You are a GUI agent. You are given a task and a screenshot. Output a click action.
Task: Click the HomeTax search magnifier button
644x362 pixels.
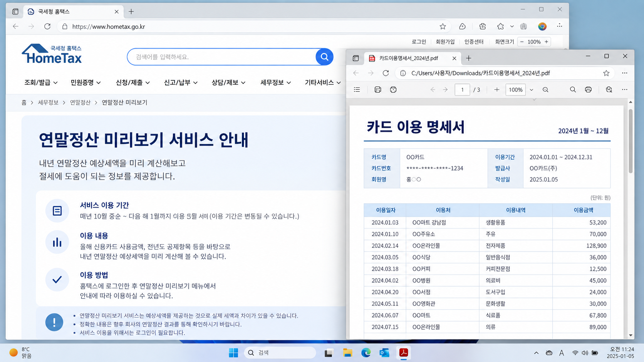(x=324, y=57)
